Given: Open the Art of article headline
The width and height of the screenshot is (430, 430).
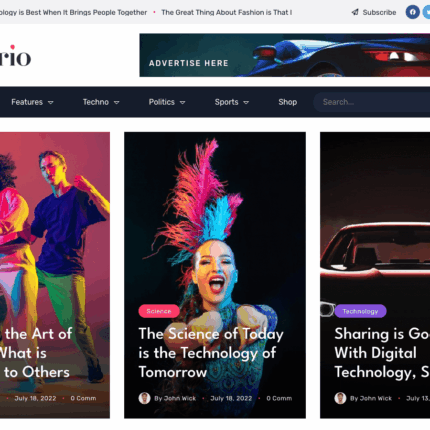Looking at the screenshot, I should tap(36, 353).
